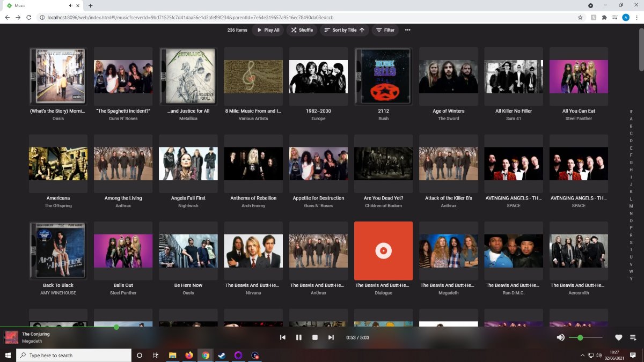Open the Steel Panther artist link under Balls Out
Viewport: 644px width, 362px height.
pos(123,293)
